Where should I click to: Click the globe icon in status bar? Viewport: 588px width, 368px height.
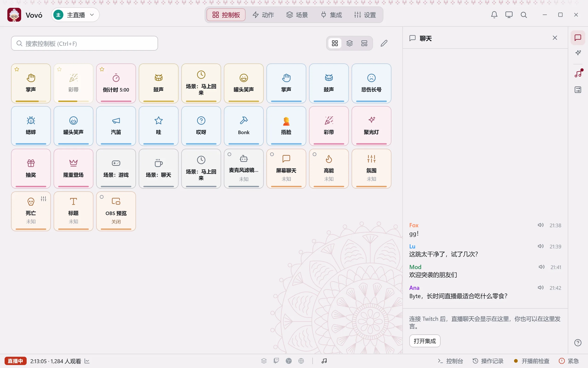click(301, 361)
